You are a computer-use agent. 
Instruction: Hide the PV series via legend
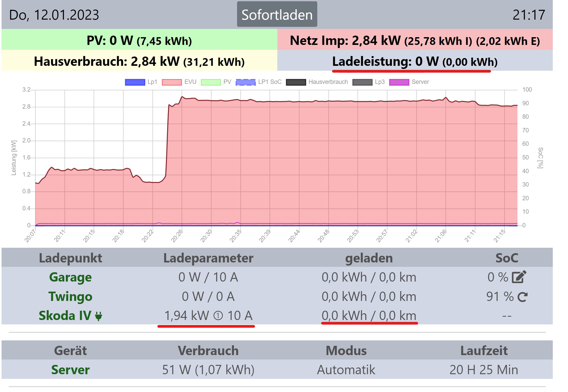(x=211, y=82)
